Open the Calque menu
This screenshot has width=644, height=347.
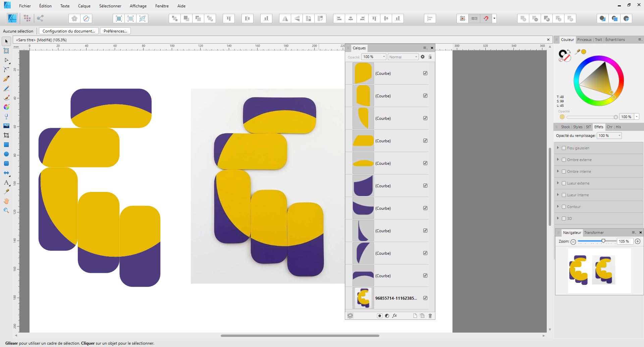pyautogui.click(x=84, y=6)
